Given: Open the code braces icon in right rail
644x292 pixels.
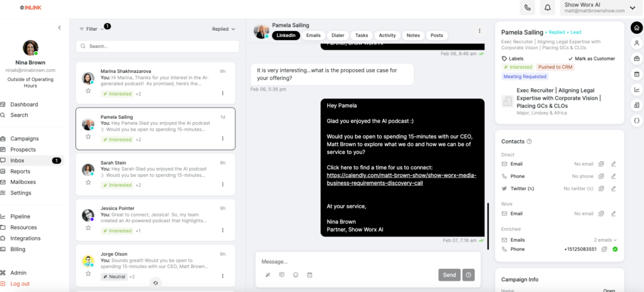Looking at the screenshot, I should (x=636, y=120).
